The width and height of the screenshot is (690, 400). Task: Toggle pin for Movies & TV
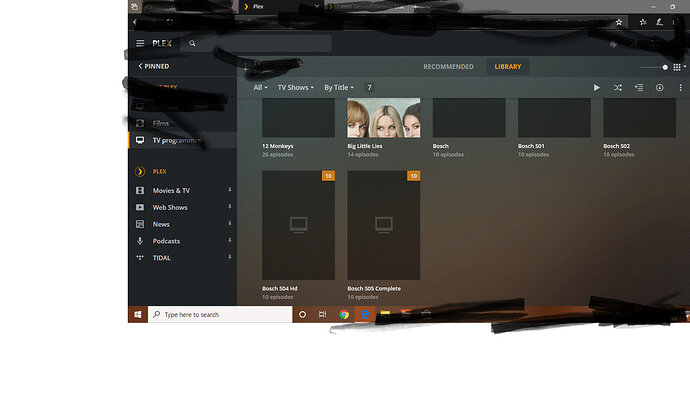(x=230, y=190)
